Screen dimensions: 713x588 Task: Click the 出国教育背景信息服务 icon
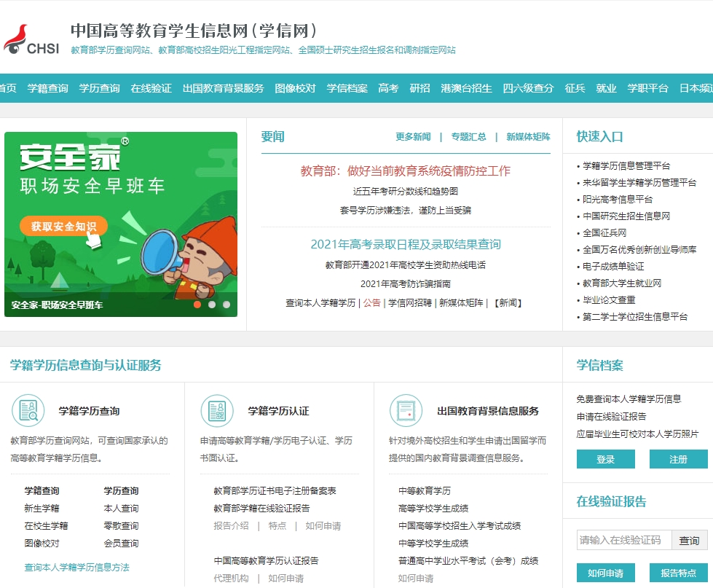406,410
